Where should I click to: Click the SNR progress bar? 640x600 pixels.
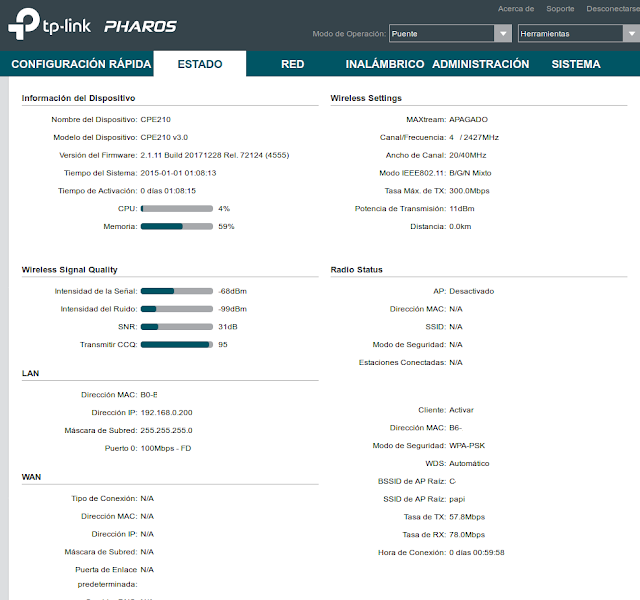pyautogui.click(x=177, y=327)
